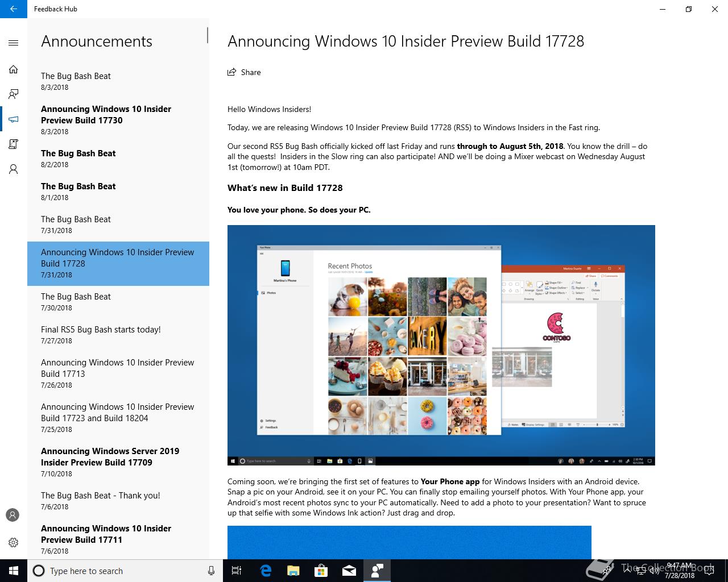Open Microsoft Store from taskbar
728x582 pixels.
(x=321, y=571)
